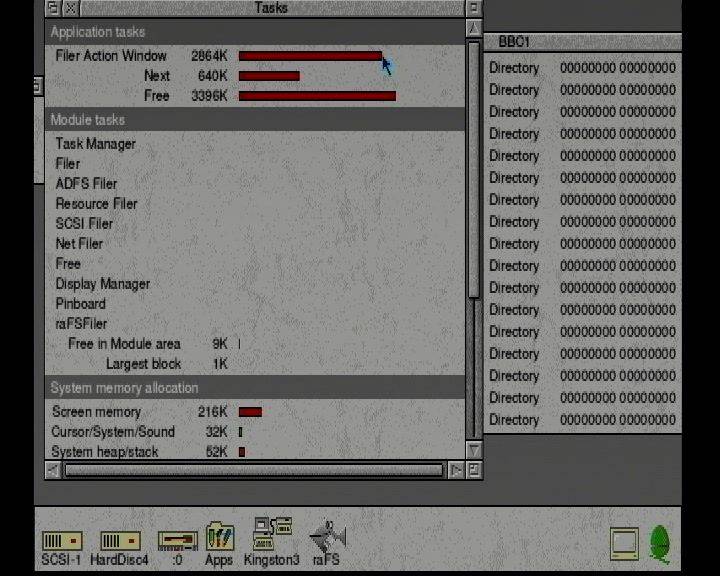This screenshot has width=720, height=576.
Task: Click the horizontal scrollbar right arrow
Action: tap(456, 470)
